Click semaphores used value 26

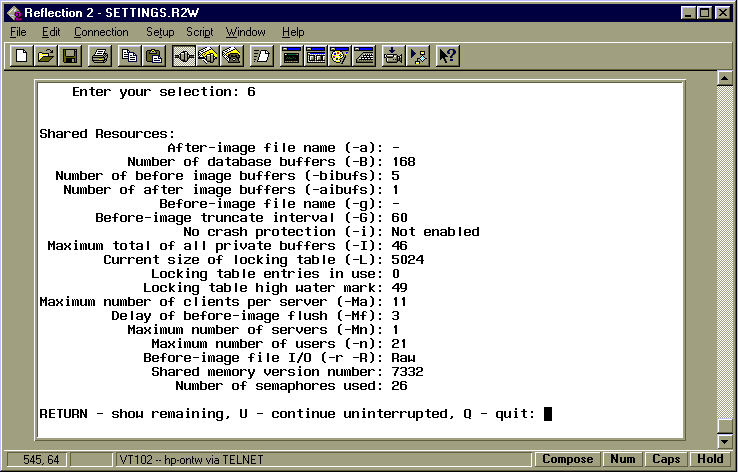[x=399, y=386]
